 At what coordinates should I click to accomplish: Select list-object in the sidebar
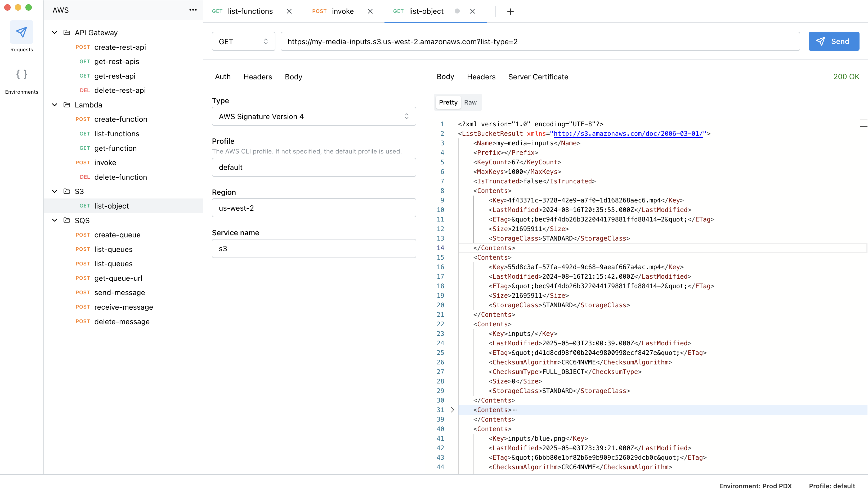click(124, 206)
